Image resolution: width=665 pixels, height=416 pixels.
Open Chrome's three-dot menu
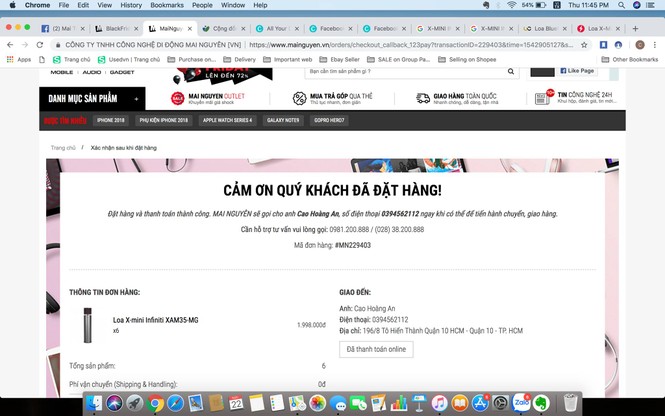[x=655, y=45]
